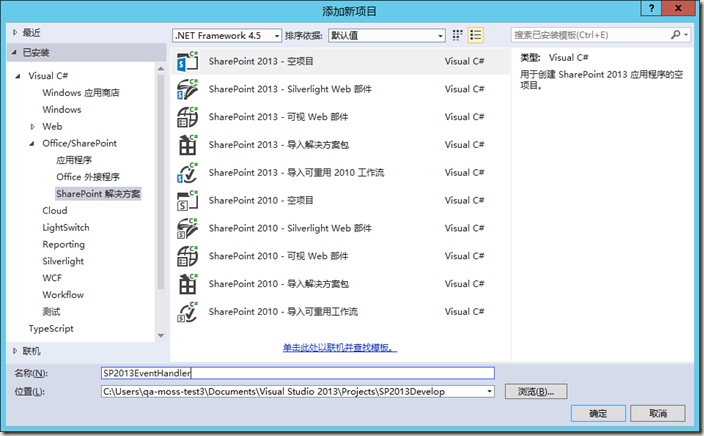Click the SharePoint 2013 导入解决方案包 icon

click(x=188, y=145)
